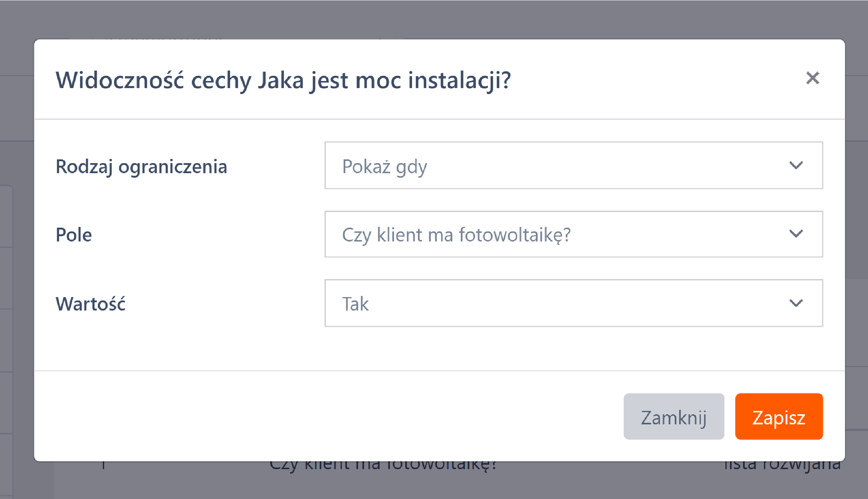Click the background row Czy klient ma fotowoltaikę? below the dialog
868x499 pixels.
pos(383,467)
